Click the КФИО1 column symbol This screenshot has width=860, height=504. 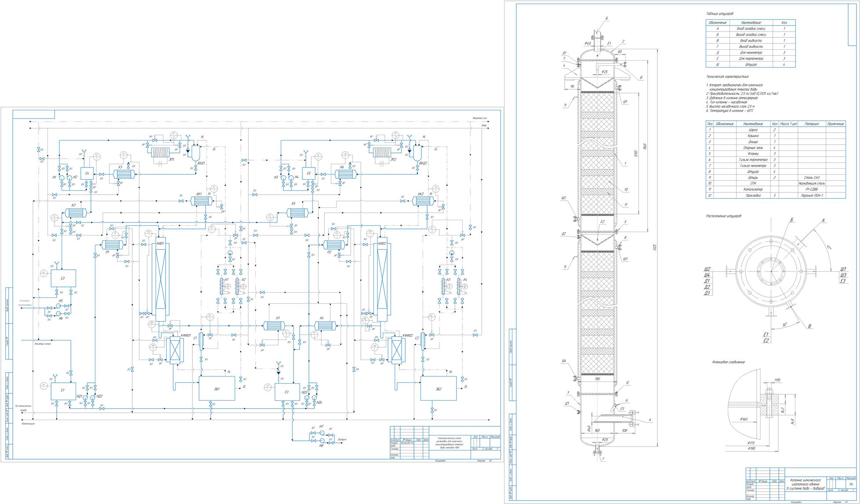click(174, 350)
